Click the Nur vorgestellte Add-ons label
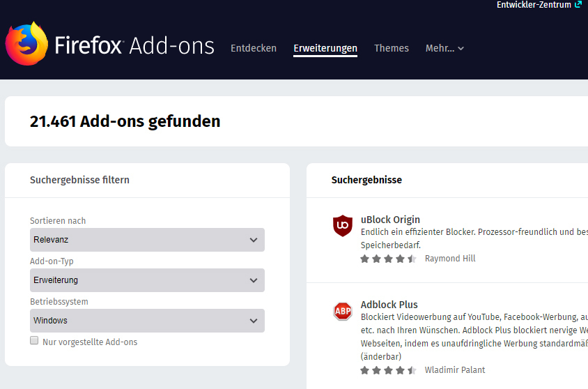Viewport: 588px width, 389px height. (90, 342)
